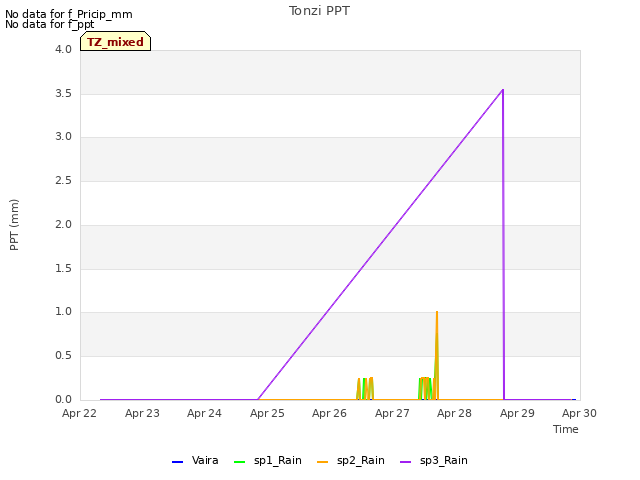Toggle sp2_Rain series in the legend
This screenshot has height=480, width=640.
(x=351, y=460)
